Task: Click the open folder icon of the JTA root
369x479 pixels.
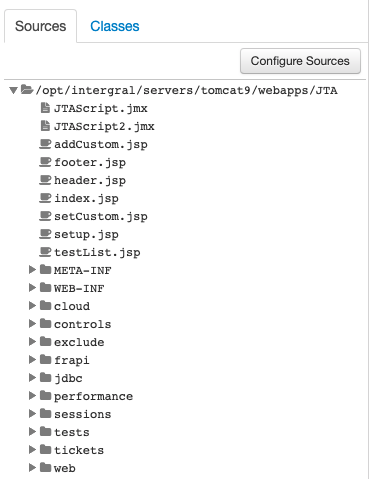Action: pyautogui.click(x=27, y=89)
